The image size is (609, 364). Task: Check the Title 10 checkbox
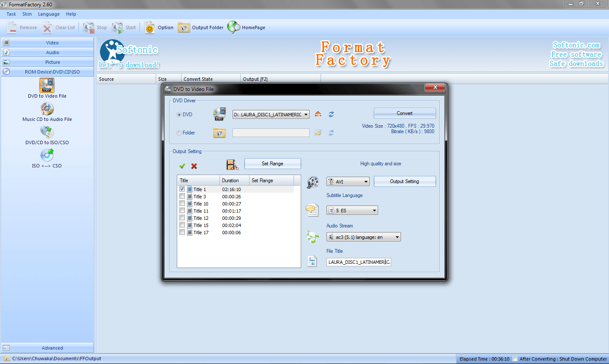click(x=182, y=203)
